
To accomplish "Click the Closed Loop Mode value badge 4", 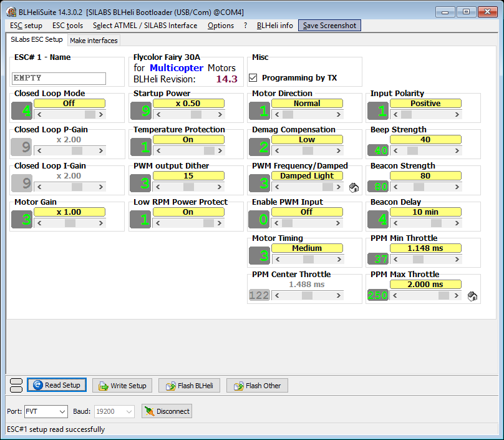I will point(22,110).
